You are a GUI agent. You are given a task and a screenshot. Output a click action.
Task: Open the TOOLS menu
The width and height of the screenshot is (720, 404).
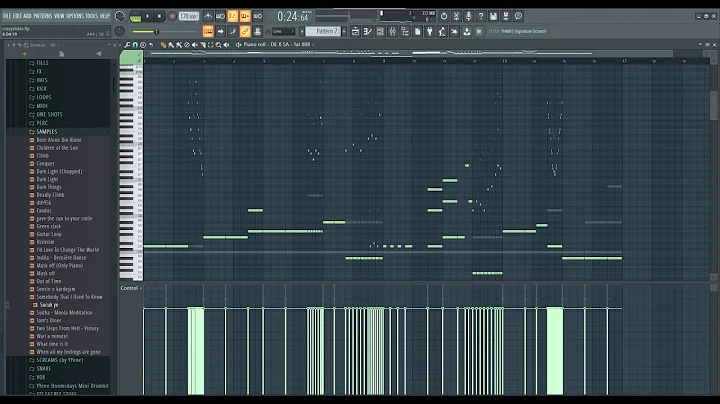(92, 16)
